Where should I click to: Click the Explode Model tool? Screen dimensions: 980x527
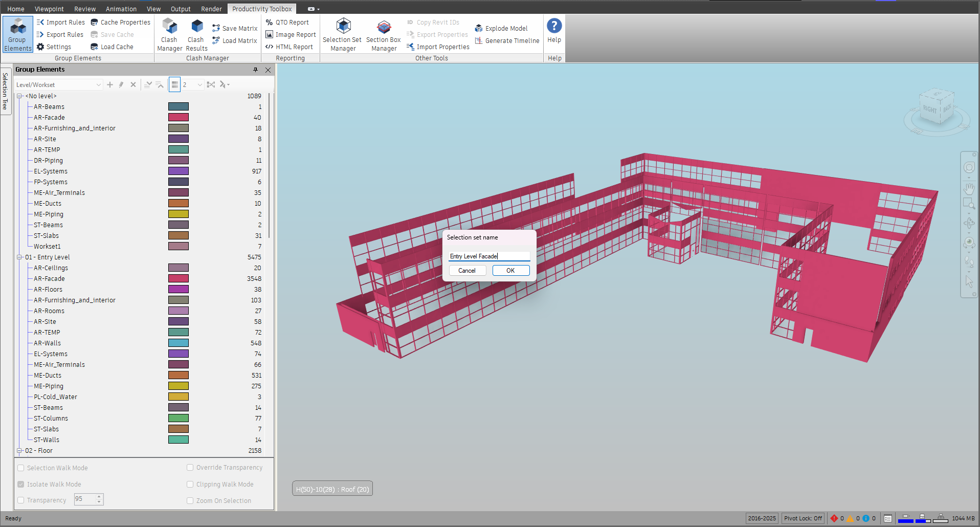pyautogui.click(x=501, y=29)
